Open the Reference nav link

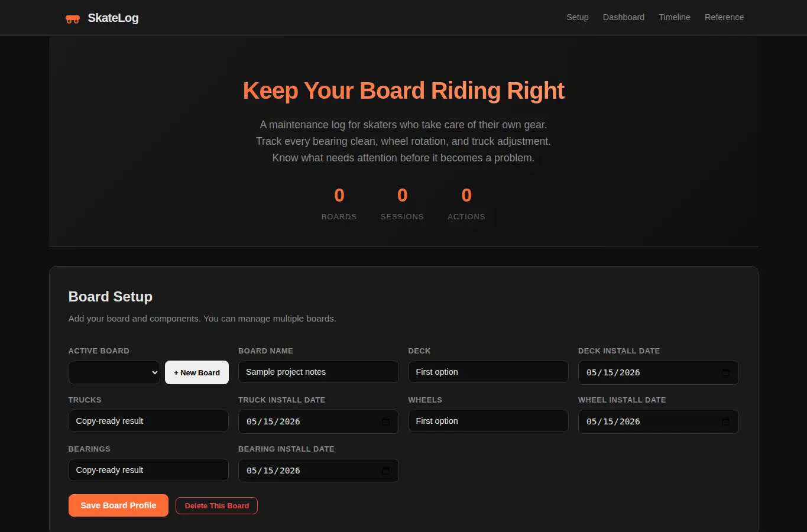coord(724,17)
